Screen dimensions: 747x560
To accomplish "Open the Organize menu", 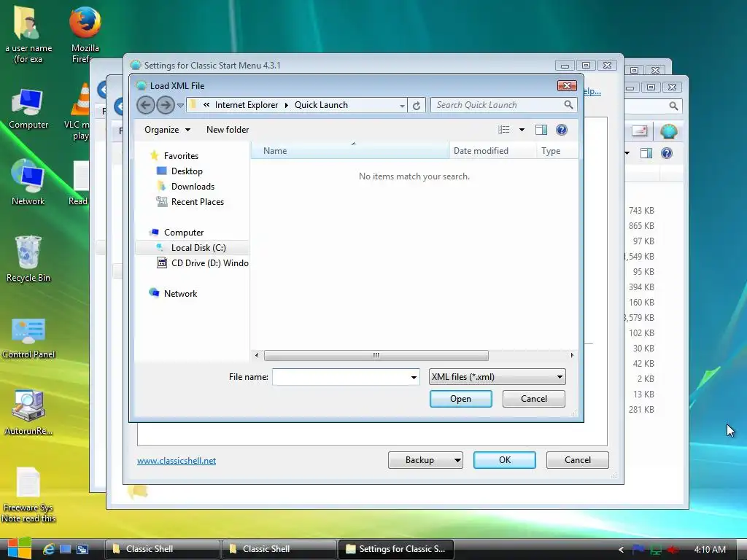I will pos(167,130).
